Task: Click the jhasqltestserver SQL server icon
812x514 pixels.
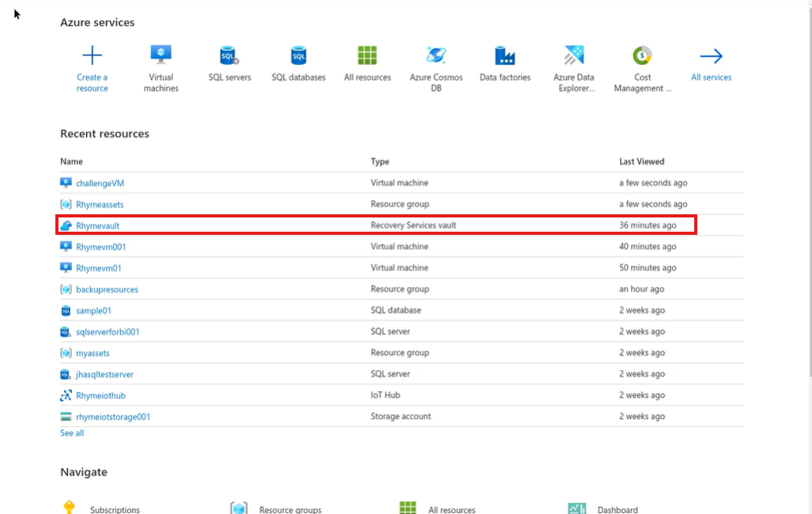Action: click(66, 374)
